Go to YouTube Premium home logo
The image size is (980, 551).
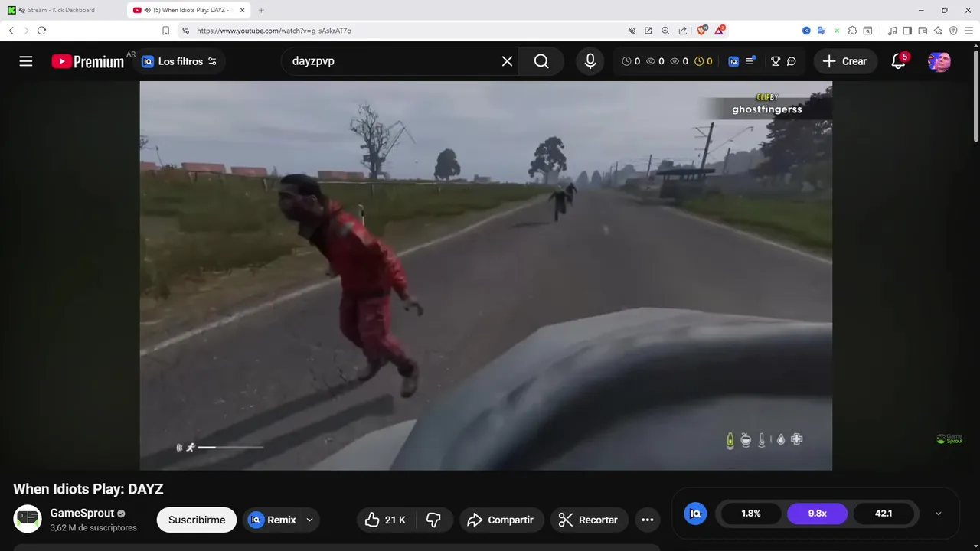(88, 61)
